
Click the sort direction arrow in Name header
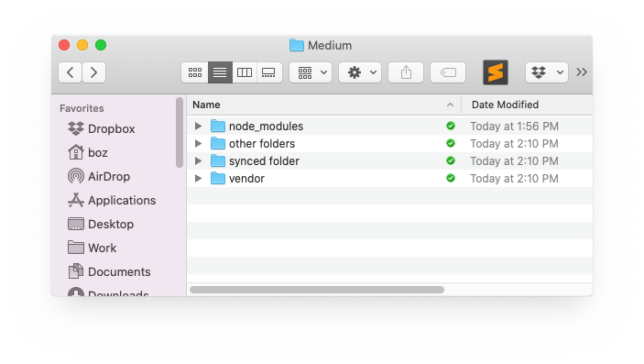(x=450, y=105)
